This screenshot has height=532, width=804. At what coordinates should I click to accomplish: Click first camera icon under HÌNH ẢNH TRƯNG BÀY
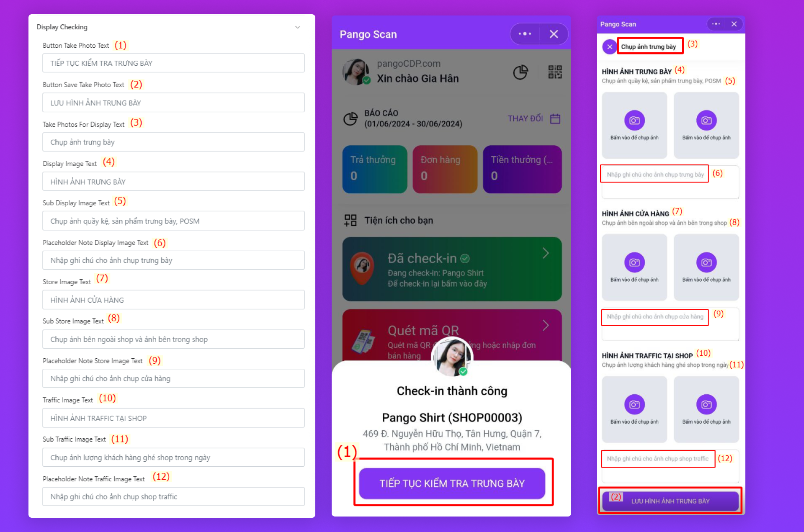click(634, 121)
